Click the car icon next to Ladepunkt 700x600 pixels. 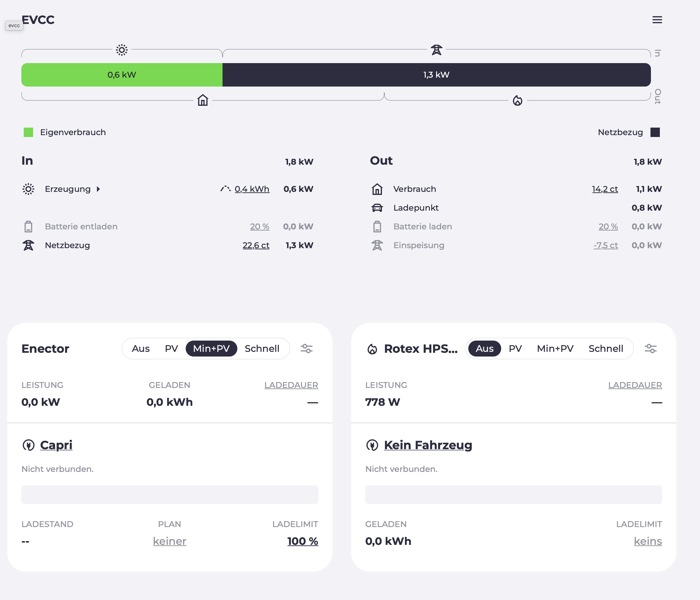click(377, 208)
